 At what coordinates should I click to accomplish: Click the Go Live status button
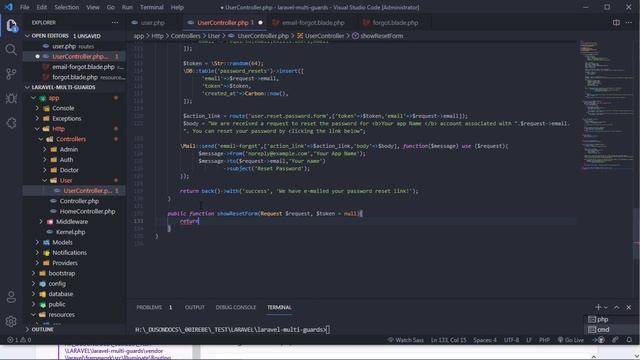pos(571,340)
